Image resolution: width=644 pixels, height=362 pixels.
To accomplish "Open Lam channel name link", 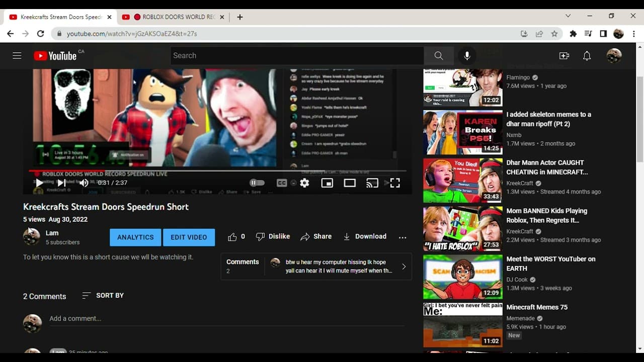I will [x=52, y=233].
